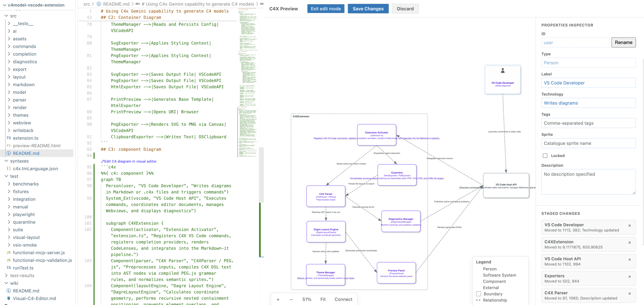Select the Exporters component node
The image size is (644, 305).
click(x=397, y=175)
